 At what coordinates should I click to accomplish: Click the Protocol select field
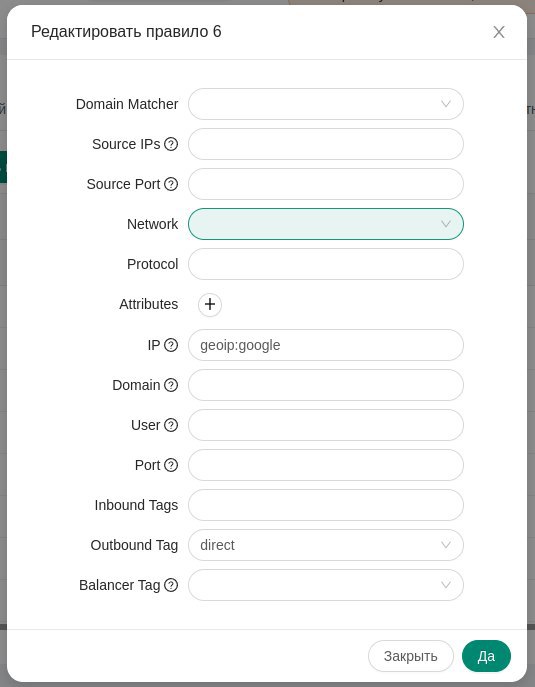pos(326,264)
